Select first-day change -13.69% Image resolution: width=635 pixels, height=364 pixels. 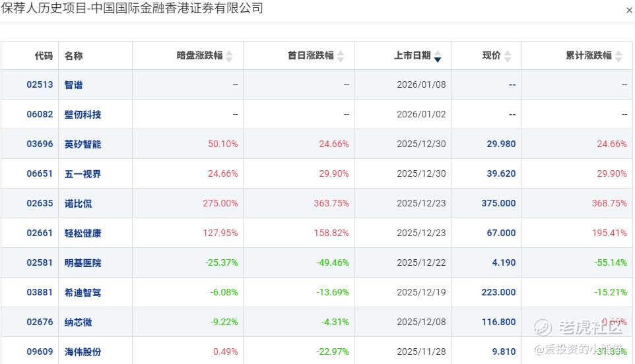pos(333,292)
